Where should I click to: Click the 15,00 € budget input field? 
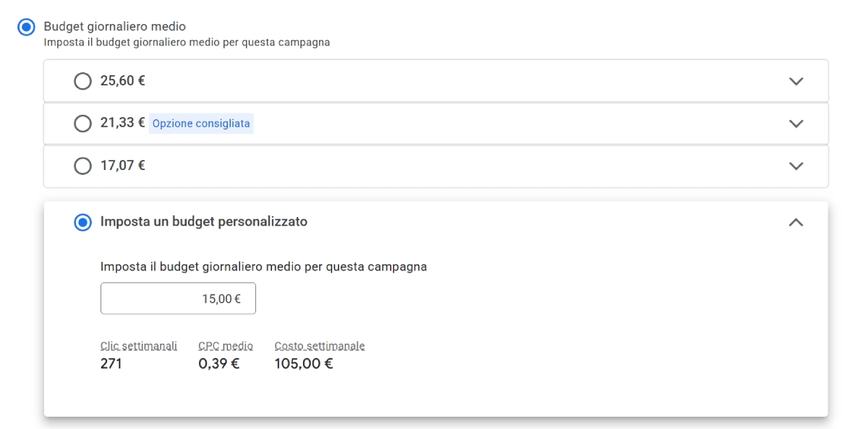coord(178,297)
